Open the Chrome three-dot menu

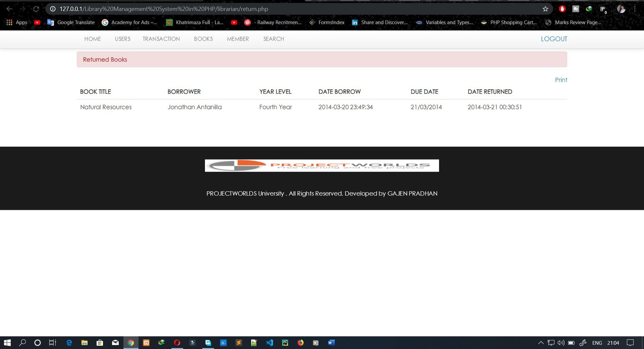[x=635, y=9]
